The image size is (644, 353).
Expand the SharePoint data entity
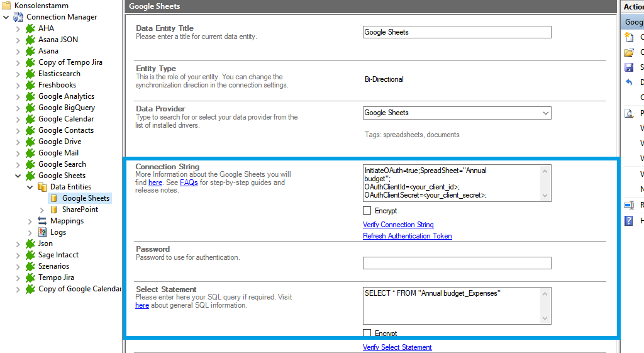[x=42, y=210]
